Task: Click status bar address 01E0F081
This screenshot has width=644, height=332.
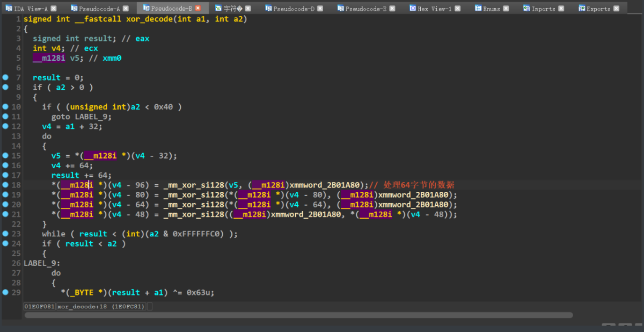Action: pos(40,306)
